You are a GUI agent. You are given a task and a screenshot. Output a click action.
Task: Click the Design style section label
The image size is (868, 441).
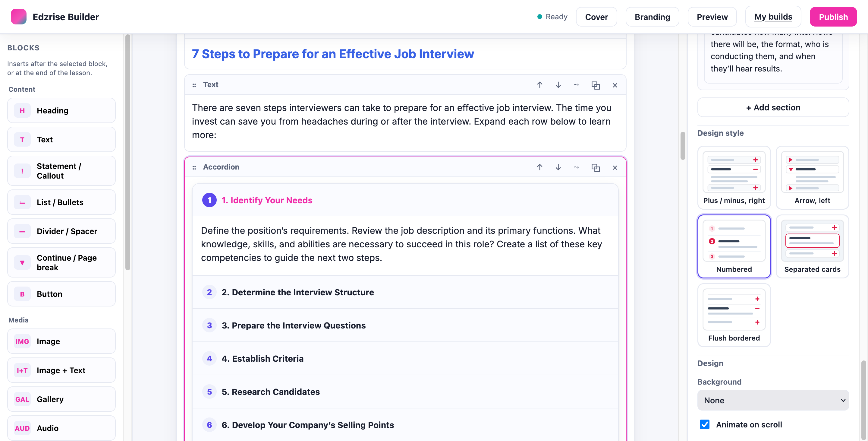click(720, 133)
